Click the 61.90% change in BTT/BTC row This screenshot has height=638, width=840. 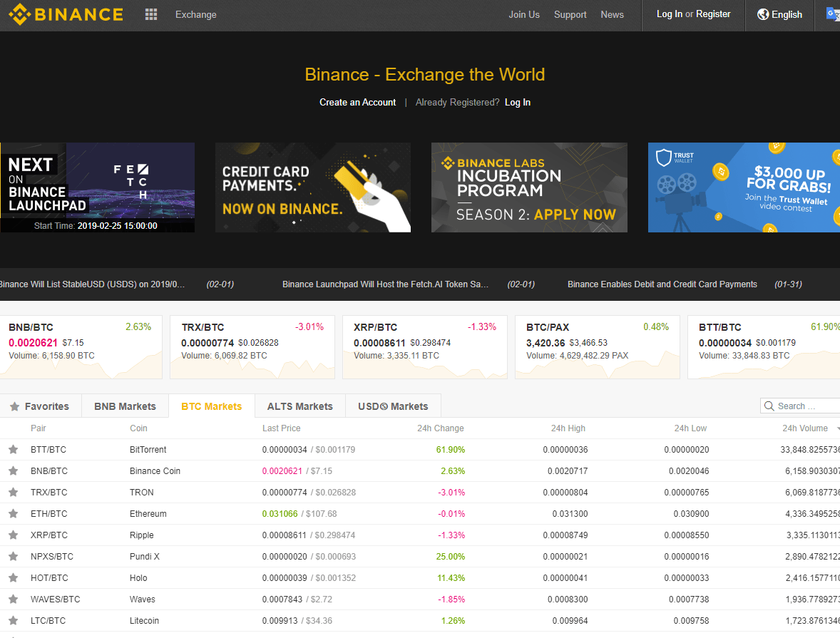(x=451, y=449)
